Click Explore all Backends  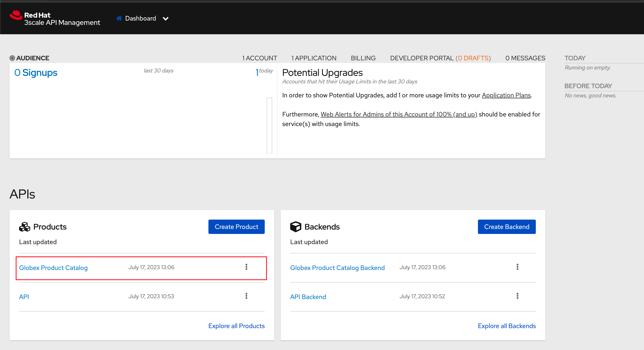(x=507, y=326)
